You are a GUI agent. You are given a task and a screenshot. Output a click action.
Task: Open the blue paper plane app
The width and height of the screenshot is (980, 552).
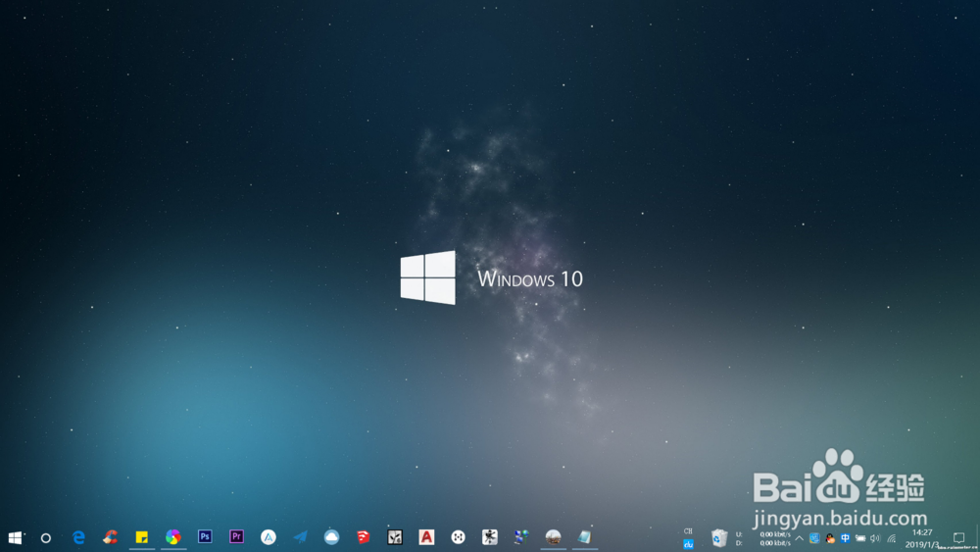300,537
